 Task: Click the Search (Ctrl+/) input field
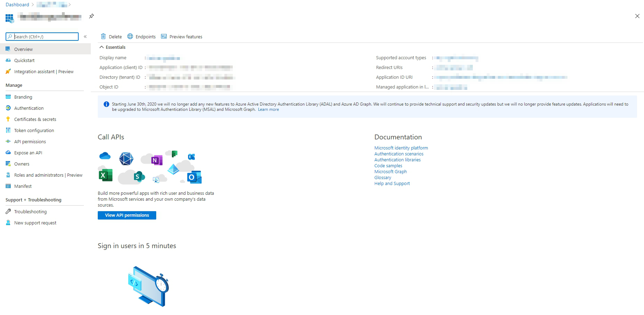42,37
